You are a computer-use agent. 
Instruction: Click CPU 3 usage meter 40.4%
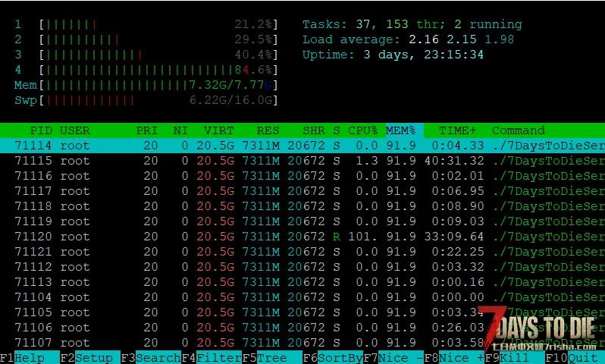pyautogui.click(x=146, y=55)
